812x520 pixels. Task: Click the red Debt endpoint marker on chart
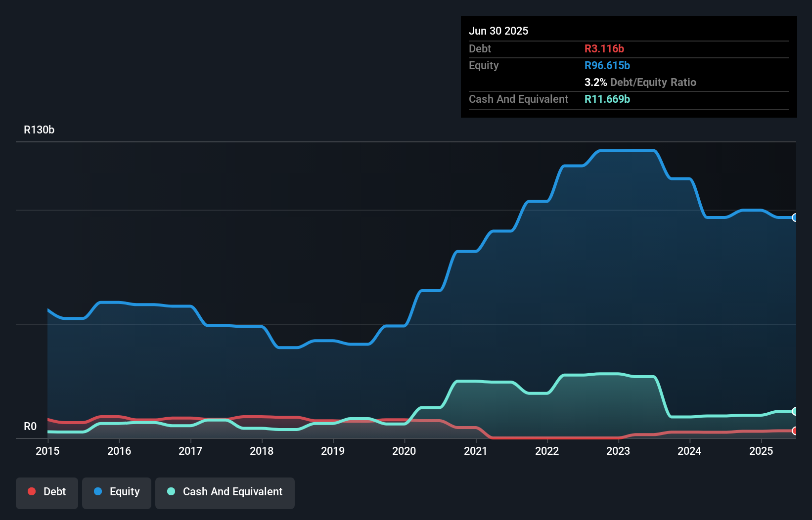click(795, 431)
